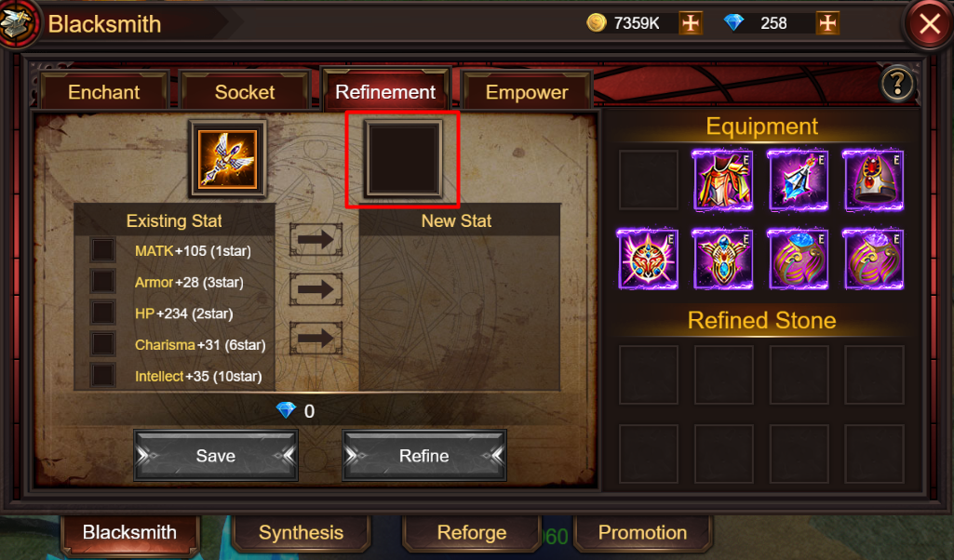
Task: Switch to the Empower tab
Action: click(527, 92)
